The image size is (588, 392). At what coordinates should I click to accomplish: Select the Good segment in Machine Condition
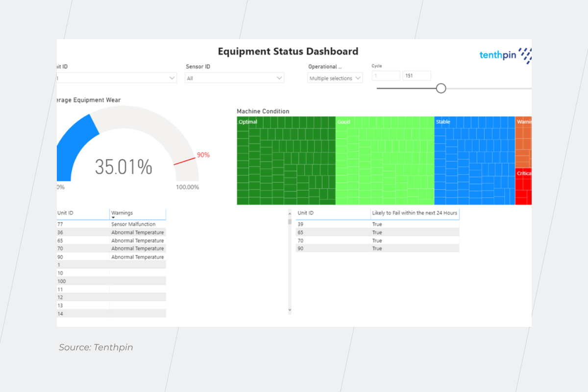pos(385,162)
